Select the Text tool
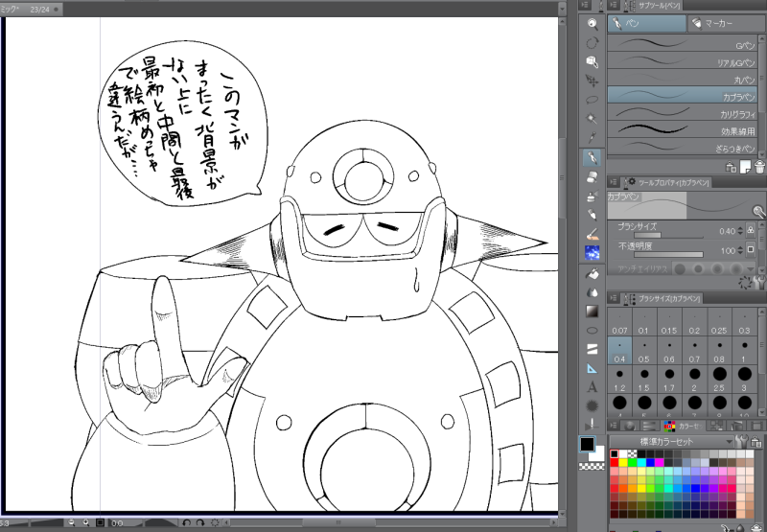 (x=593, y=386)
